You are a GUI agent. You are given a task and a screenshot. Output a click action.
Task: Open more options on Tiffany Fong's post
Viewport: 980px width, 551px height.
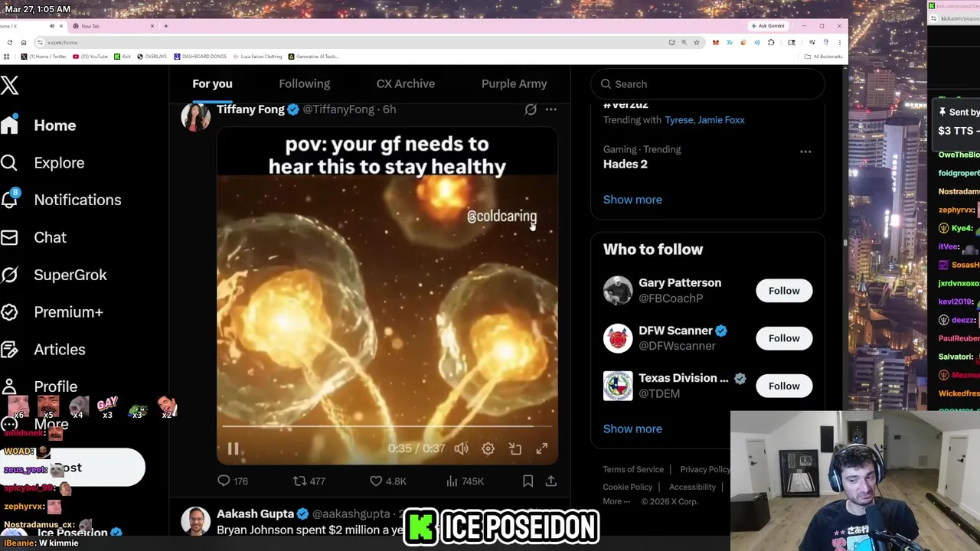point(550,109)
